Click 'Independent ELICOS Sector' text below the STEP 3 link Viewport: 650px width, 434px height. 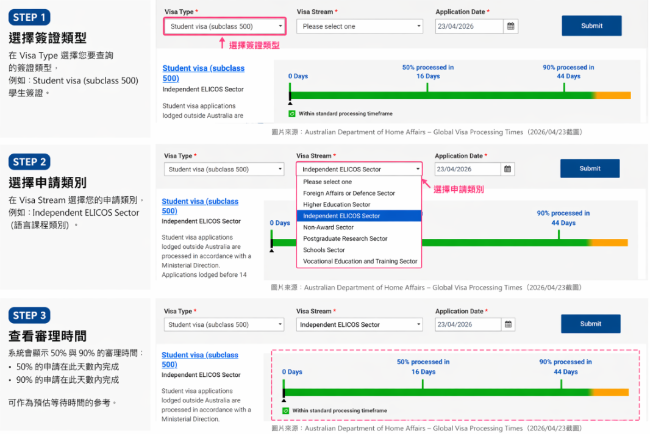tap(201, 375)
